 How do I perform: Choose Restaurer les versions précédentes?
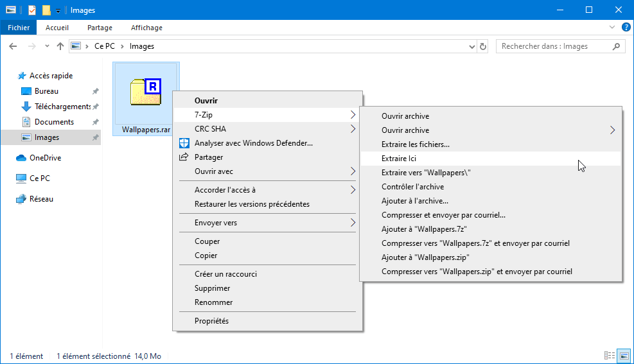coord(267,204)
